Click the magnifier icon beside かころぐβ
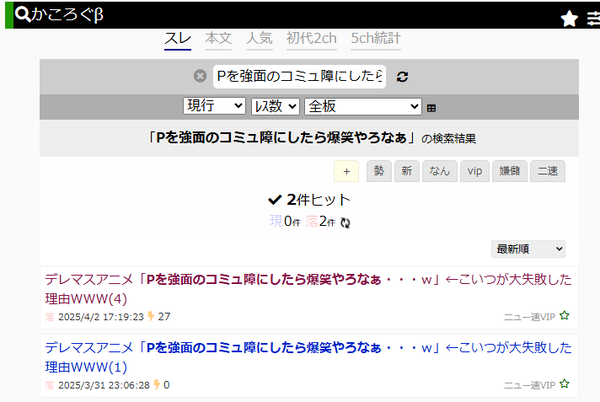 (x=23, y=15)
